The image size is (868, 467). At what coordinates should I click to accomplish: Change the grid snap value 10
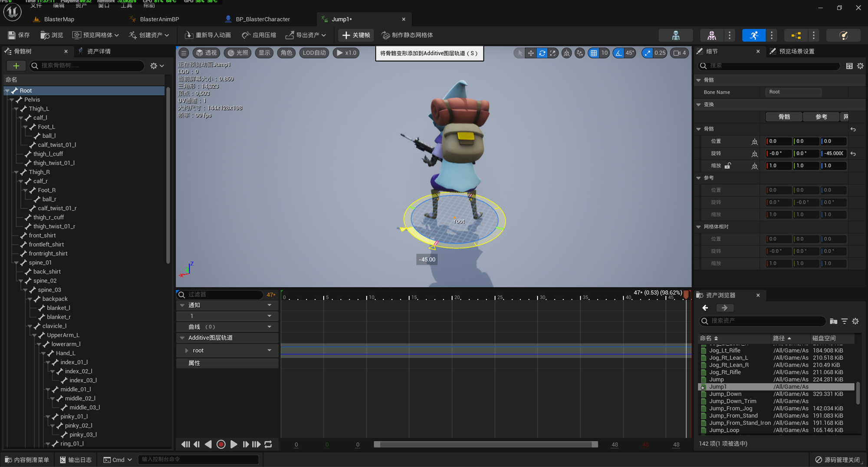click(604, 53)
